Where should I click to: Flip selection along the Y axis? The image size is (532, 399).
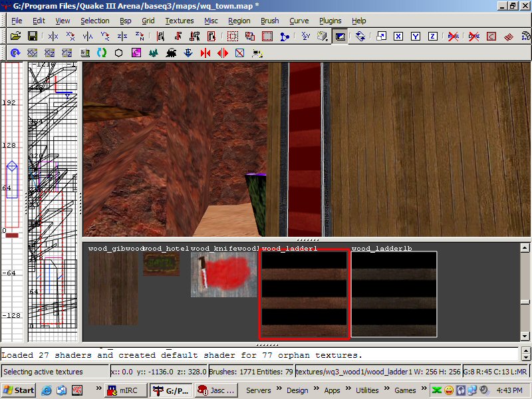point(88,36)
